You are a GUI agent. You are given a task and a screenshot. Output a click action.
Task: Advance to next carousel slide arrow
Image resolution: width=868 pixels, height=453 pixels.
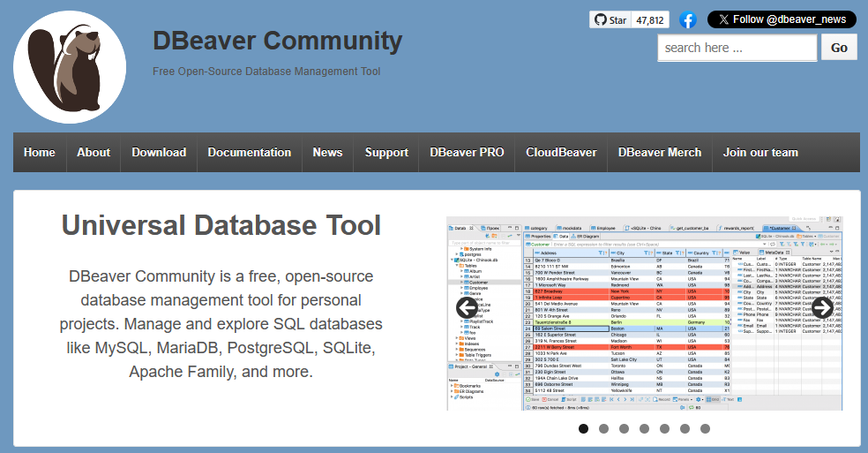[x=822, y=307]
